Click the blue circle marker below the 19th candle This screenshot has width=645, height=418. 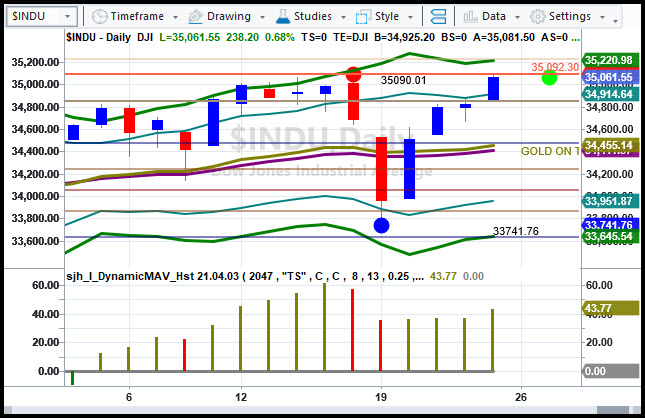click(381, 225)
